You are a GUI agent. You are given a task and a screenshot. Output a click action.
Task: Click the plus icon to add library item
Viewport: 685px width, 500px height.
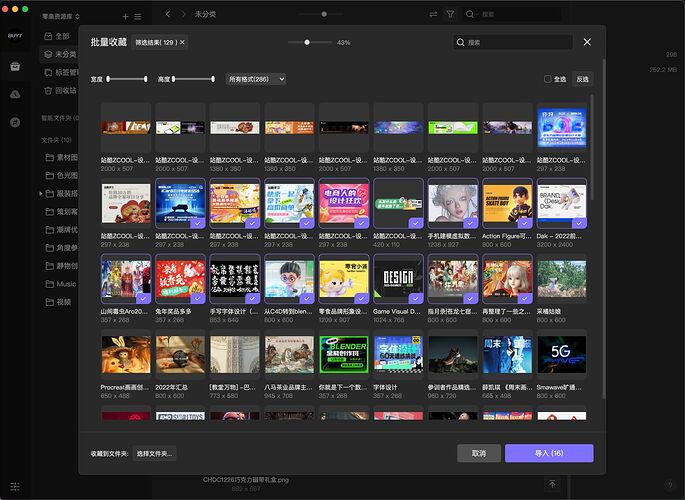(125, 17)
